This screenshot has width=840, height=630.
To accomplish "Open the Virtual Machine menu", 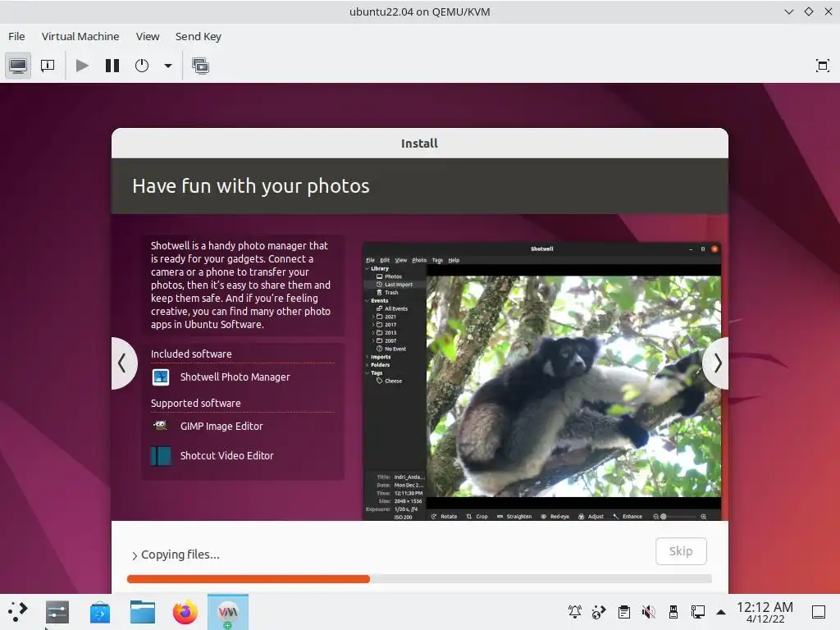I will click(x=80, y=36).
